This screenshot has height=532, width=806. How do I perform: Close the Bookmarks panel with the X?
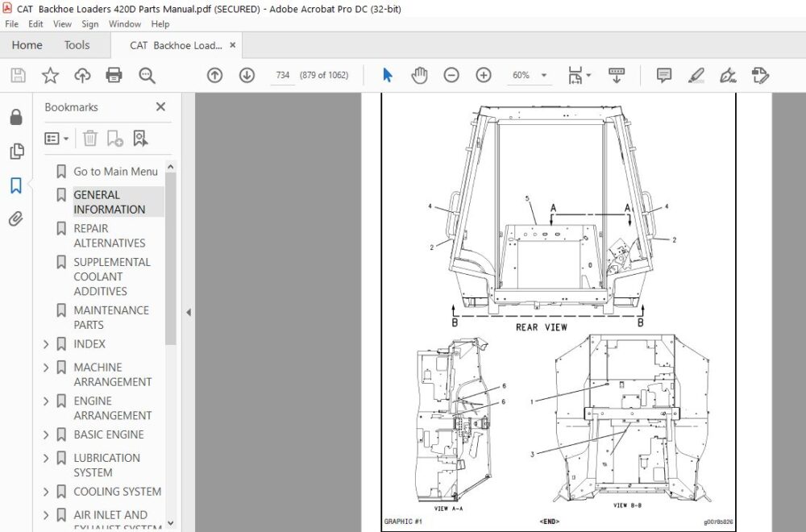click(160, 106)
